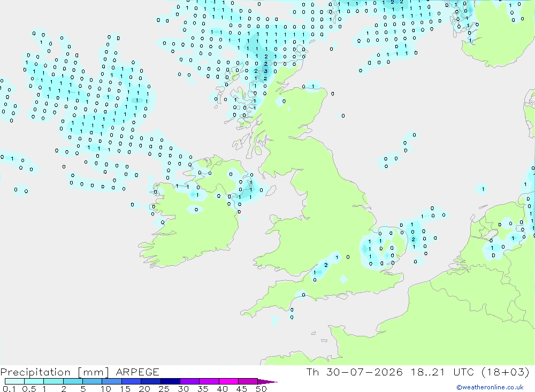Click the legend tick label '20'
This screenshot has width=535, height=392.
144,389
